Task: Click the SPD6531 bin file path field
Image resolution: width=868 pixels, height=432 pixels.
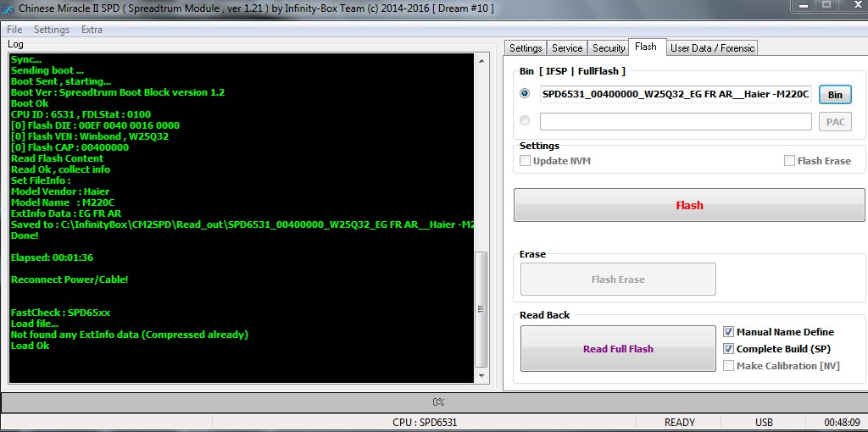Action: pyautogui.click(x=676, y=94)
